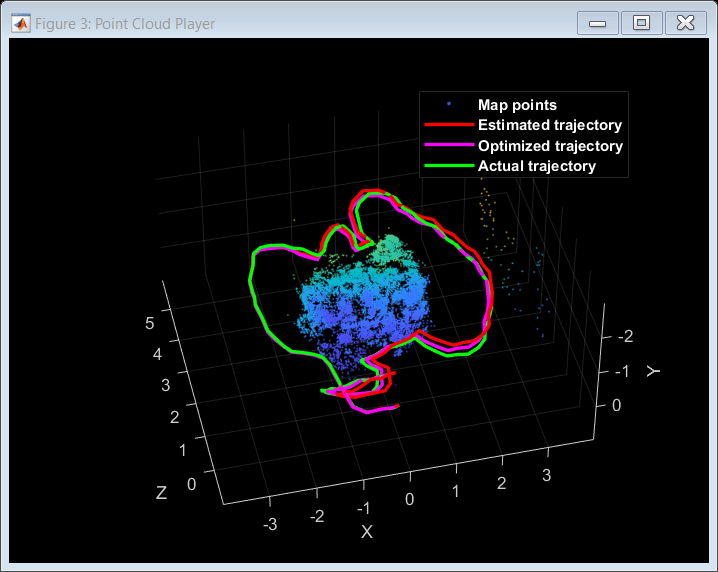
Task: Click the X axis tick label -3
Action: pos(270,524)
